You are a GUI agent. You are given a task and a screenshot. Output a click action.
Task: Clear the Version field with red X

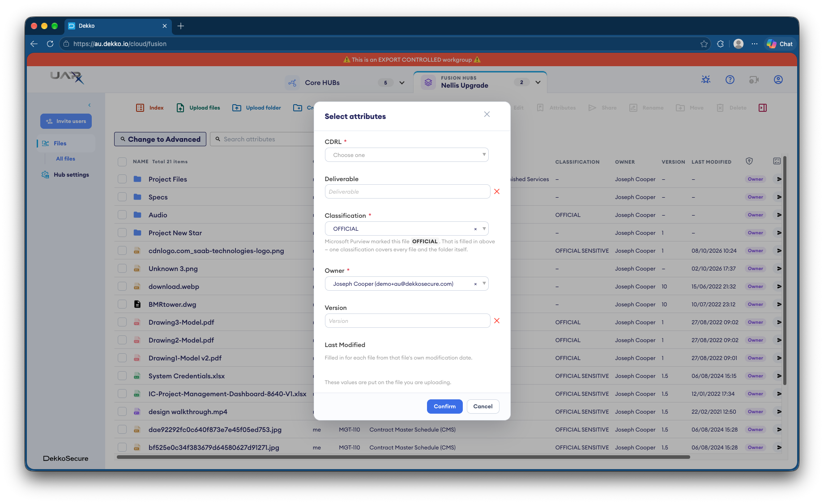click(x=497, y=321)
